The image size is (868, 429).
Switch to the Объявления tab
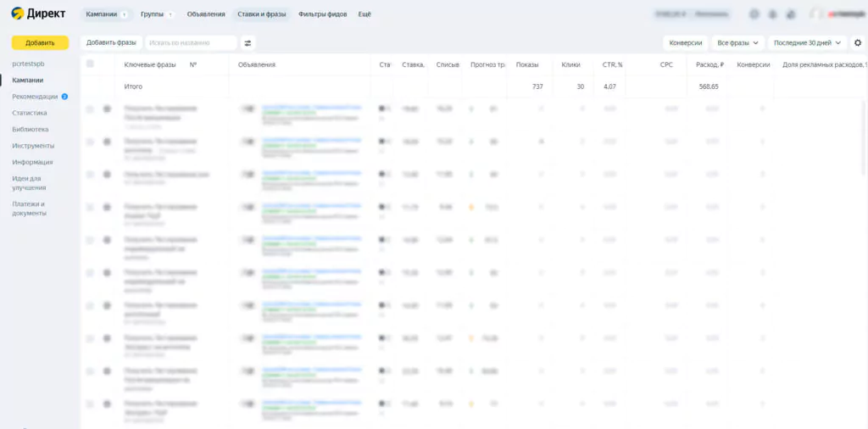pyautogui.click(x=206, y=14)
